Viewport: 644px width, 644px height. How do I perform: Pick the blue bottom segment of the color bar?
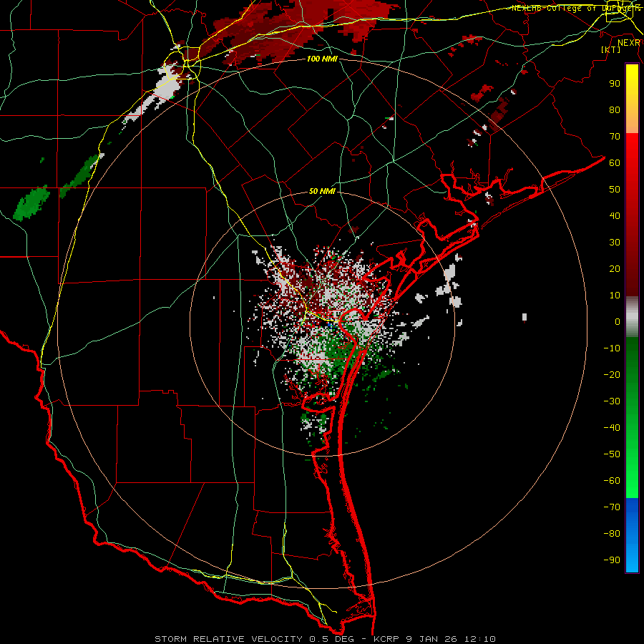tap(632, 535)
